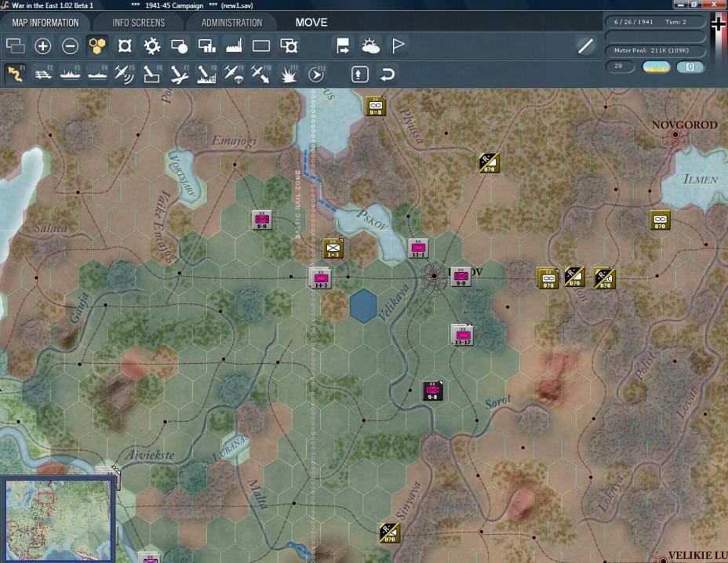Viewport: 728px width, 563px height.
Task: Show factory locations with the factory icon
Action: tap(234, 46)
